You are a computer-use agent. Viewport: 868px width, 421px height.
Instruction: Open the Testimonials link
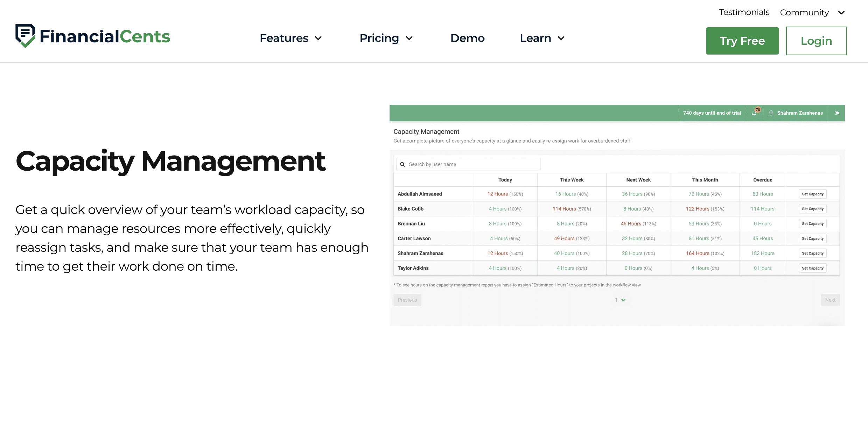point(744,12)
